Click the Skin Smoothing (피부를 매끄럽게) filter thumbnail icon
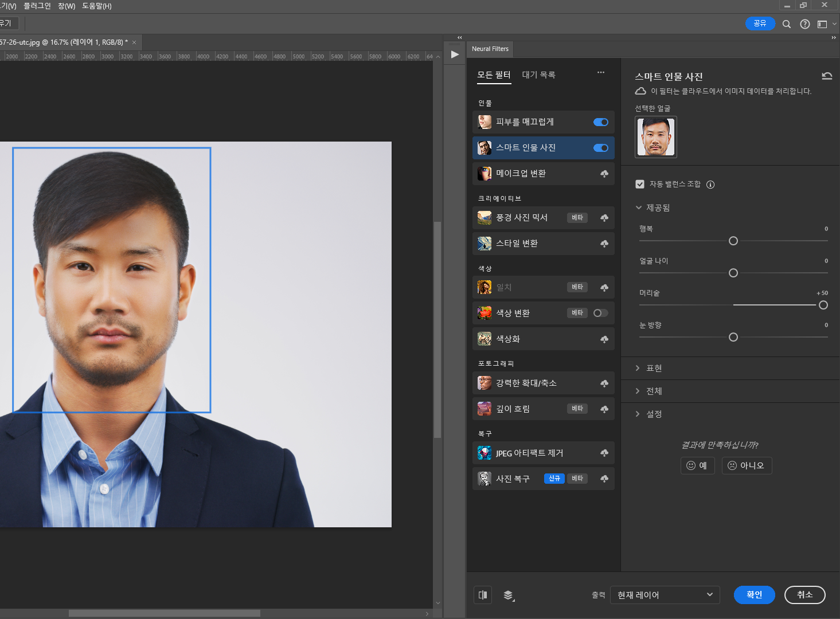The width and height of the screenshot is (840, 619). [485, 122]
